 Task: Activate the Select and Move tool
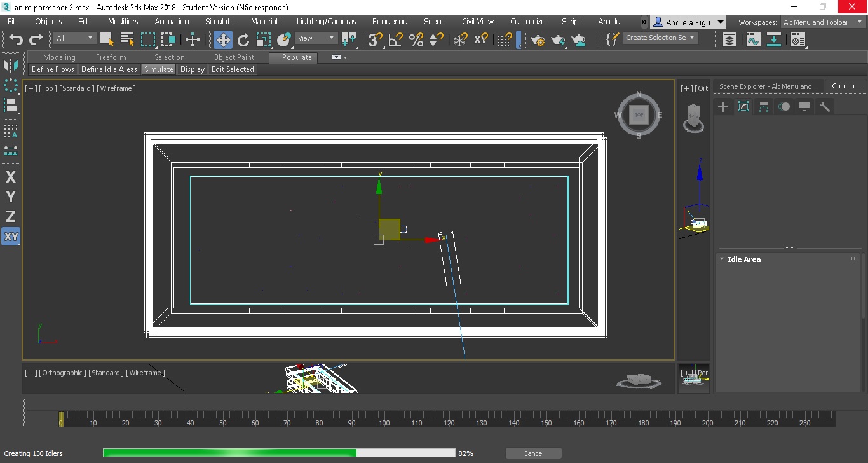[x=223, y=39]
